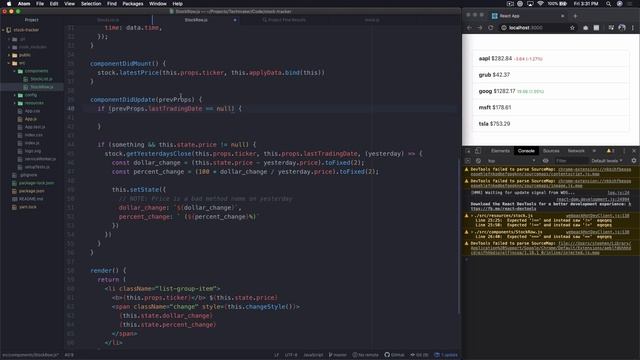
Task: Open index.css from the project tree
Action: pyautogui.click(x=30, y=135)
